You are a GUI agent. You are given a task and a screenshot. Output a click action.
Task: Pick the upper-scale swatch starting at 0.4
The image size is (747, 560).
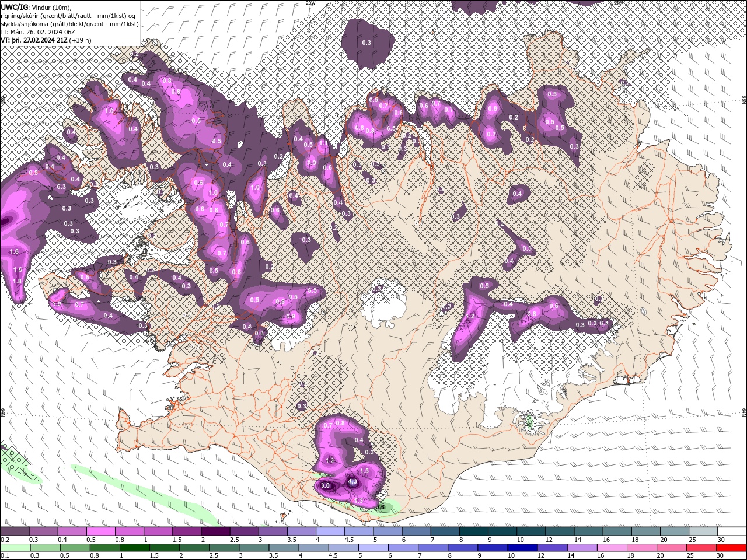tap(72, 531)
